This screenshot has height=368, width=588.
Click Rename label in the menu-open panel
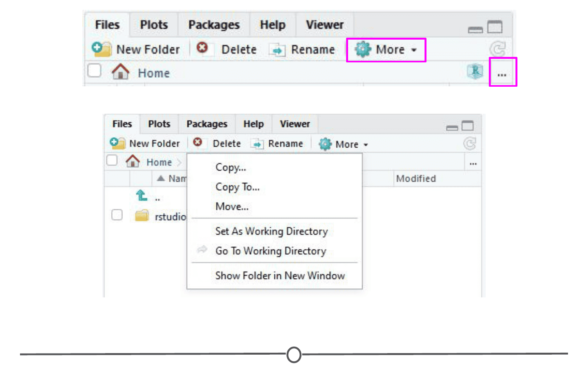[286, 144]
